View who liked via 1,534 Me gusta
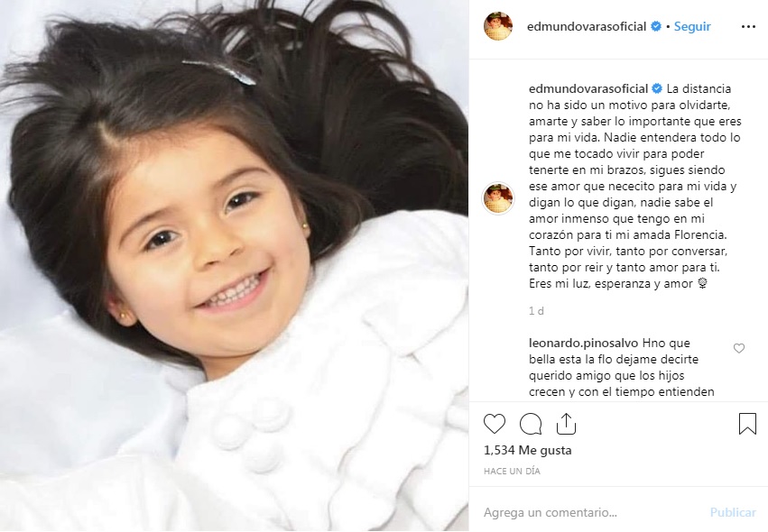This screenshot has height=532, width=768. coord(528,450)
